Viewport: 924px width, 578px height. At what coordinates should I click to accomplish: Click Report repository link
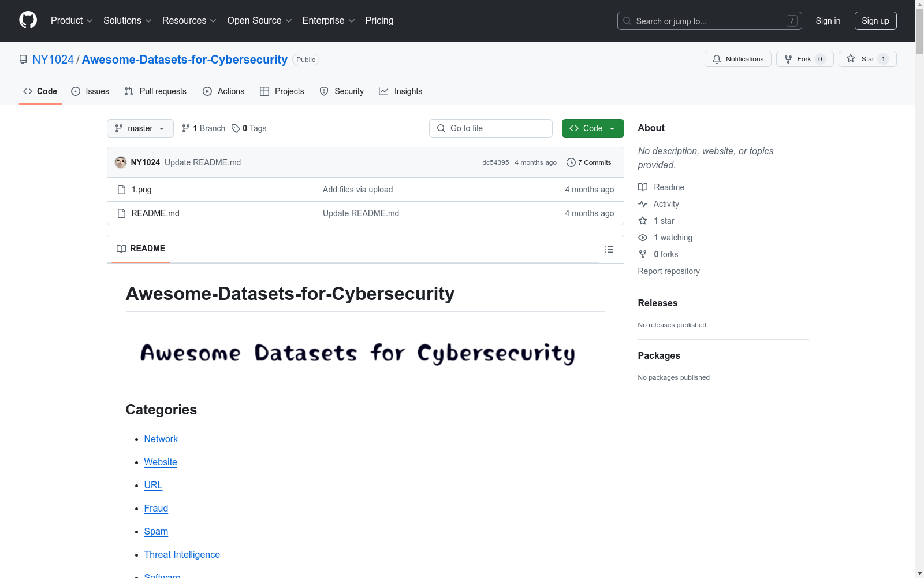point(669,271)
